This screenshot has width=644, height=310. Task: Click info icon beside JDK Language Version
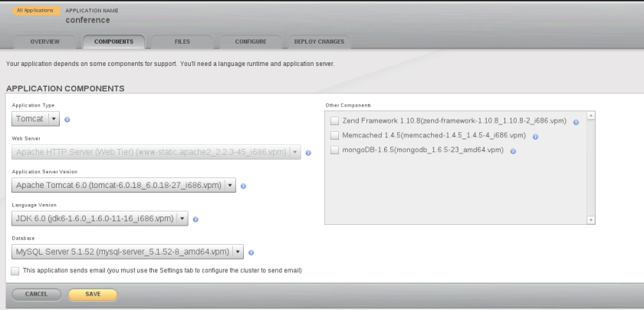click(x=195, y=219)
